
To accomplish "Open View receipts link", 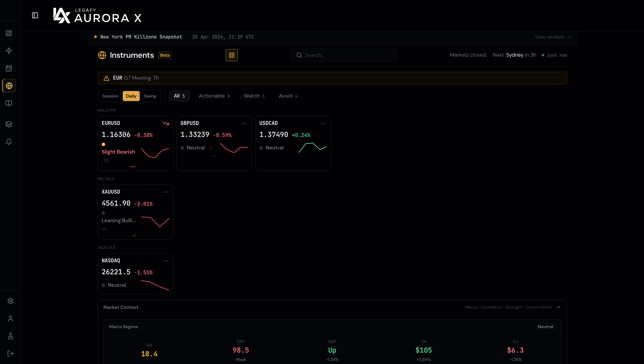I will click(x=553, y=37).
